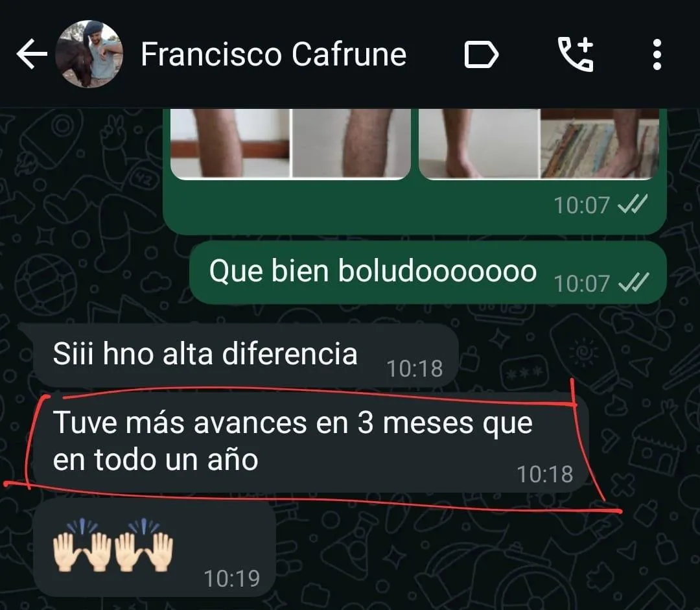700x610 pixels.
Task: Select the raised hands emoji message
Action: (x=154, y=548)
